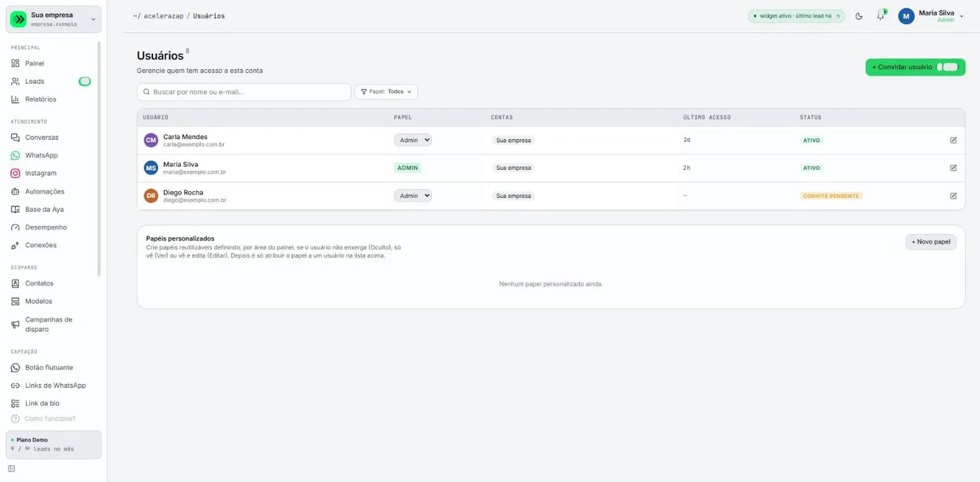Open the Links de WhatsApp chain icon
The image size is (980, 482).
coord(15,385)
